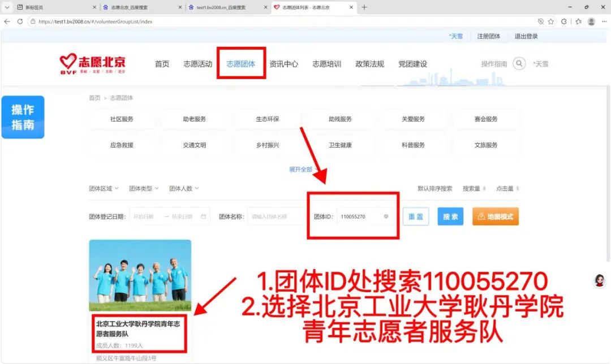This screenshot has width=611, height=364.
Task: Open the blue 操作指南 side button
Action: click(23, 117)
